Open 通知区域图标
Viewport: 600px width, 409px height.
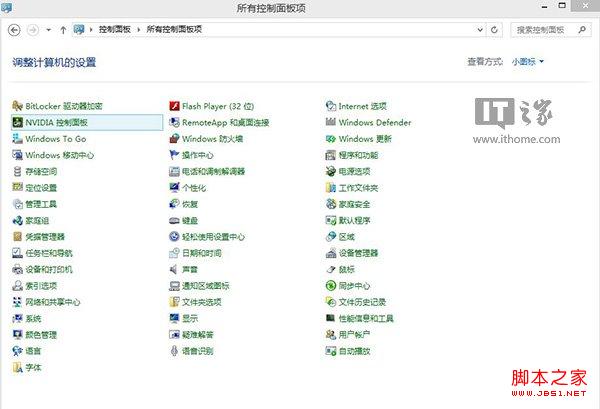pos(199,285)
